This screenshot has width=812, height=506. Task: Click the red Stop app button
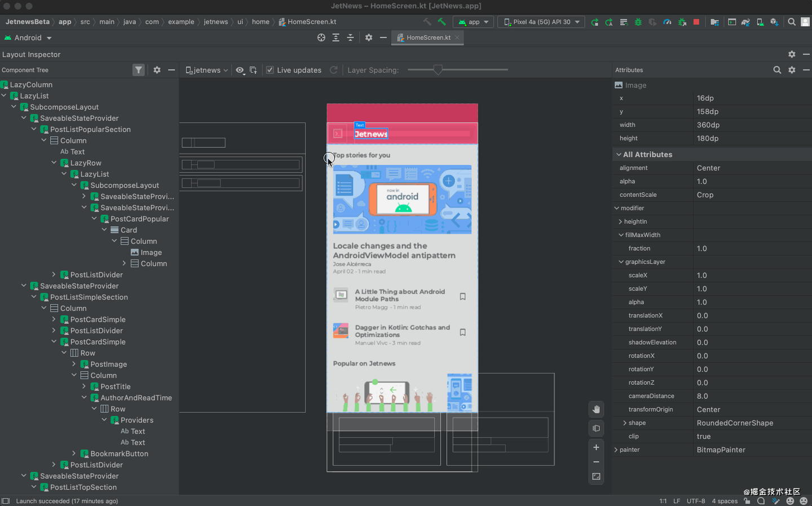pyautogui.click(x=696, y=22)
